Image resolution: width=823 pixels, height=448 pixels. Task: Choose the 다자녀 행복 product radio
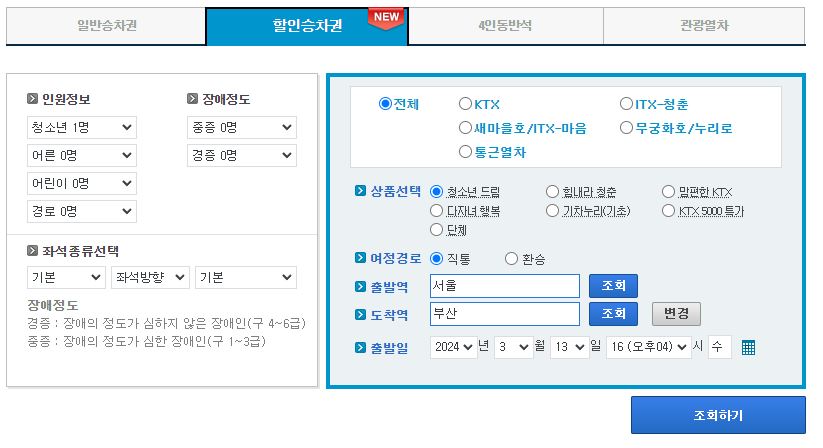coord(436,210)
